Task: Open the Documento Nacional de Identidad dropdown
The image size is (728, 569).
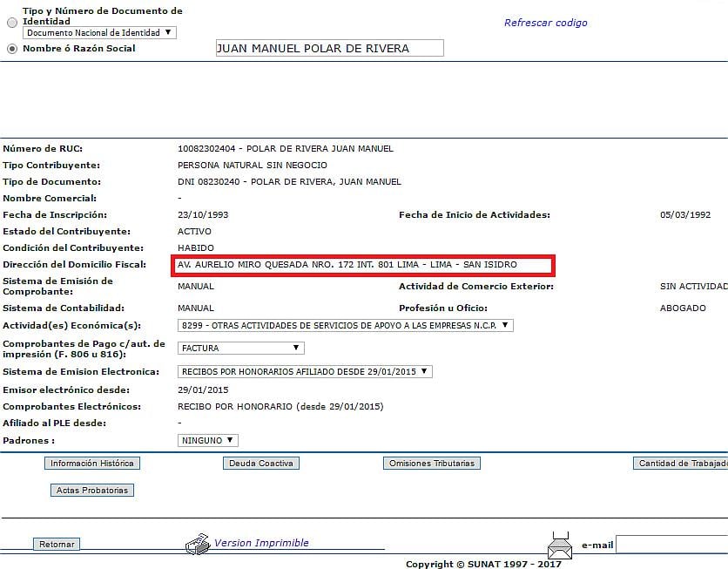Action: pos(99,32)
